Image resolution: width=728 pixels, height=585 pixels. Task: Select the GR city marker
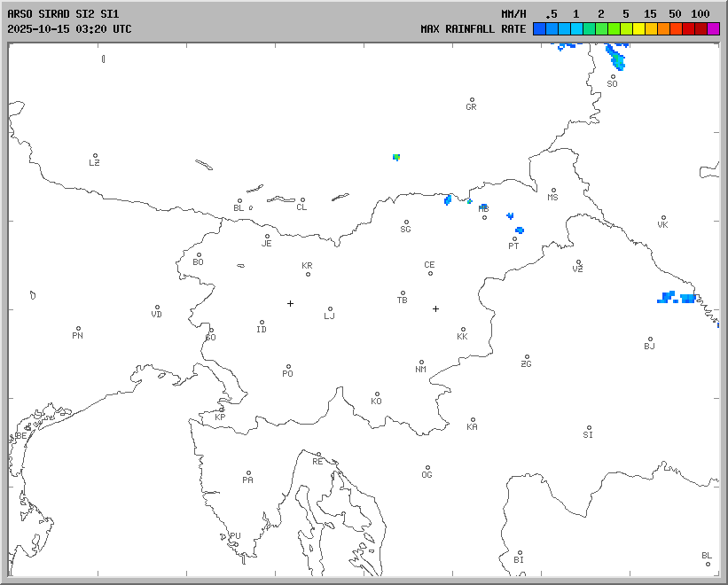click(x=472, y=100)
